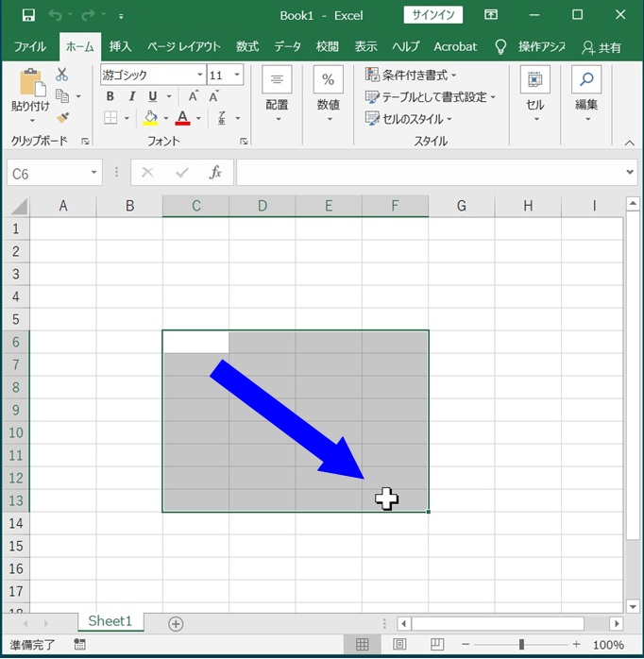644x659 pixels.
Task: Open the ファイル tab
Action: [30, 46]
